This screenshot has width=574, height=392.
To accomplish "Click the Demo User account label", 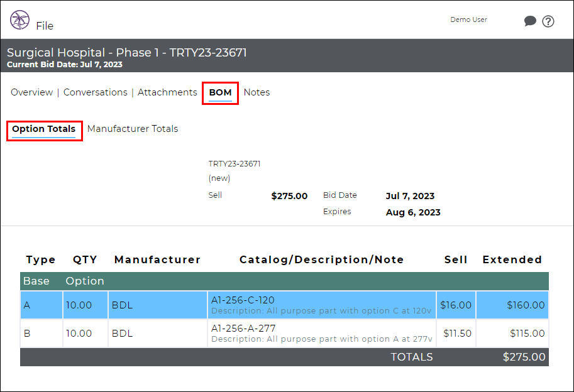I will click(x=468, y=19).
